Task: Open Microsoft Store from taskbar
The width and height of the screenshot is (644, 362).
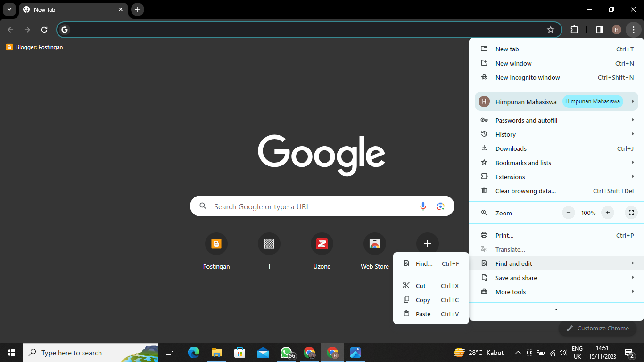Action: tap(240, 353)
